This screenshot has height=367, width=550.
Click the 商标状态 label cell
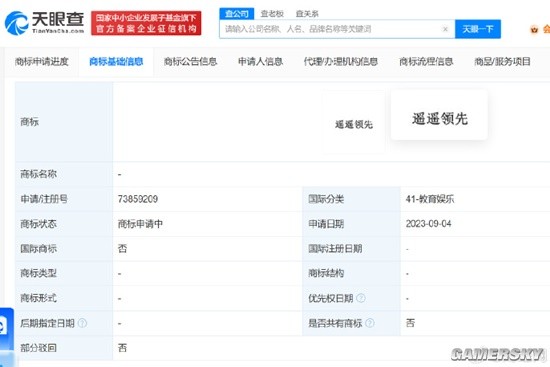[x=64, y=224]
